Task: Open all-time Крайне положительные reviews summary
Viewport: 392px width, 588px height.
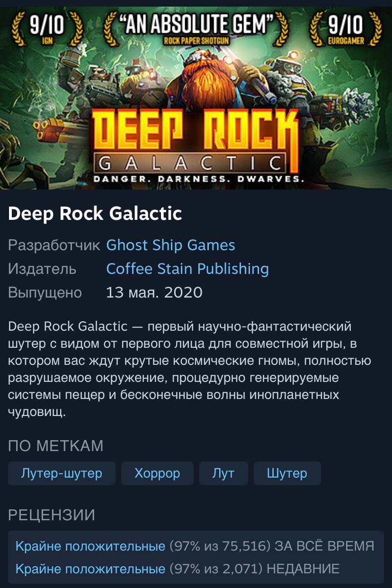Action: (90, 546)
